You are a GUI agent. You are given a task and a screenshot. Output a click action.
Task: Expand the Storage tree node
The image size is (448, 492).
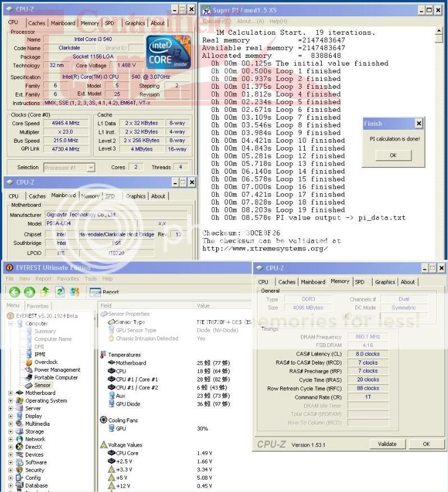(11, 431)
